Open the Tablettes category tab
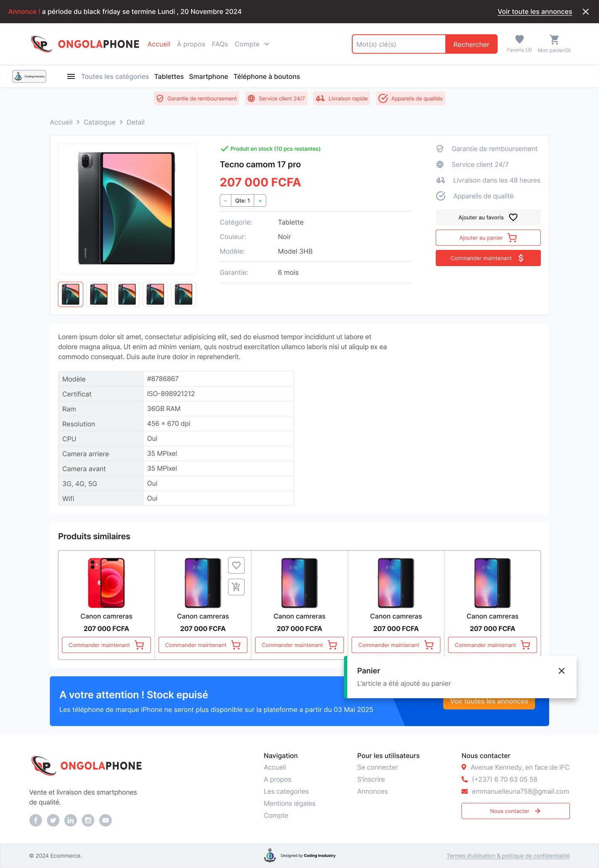The width and height of the screenshot is (599, 868). point(169,76)
